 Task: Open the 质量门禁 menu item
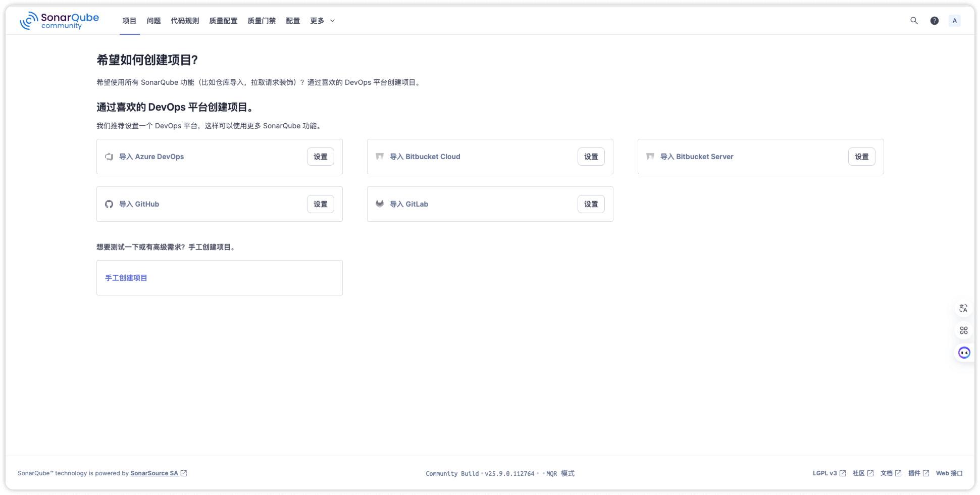pyautogui.click(x=262, y=21)
